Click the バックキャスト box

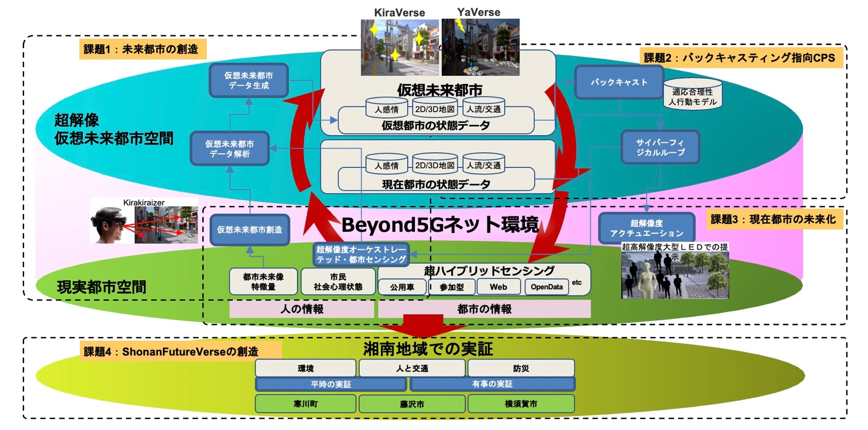(x=618, y=82)
